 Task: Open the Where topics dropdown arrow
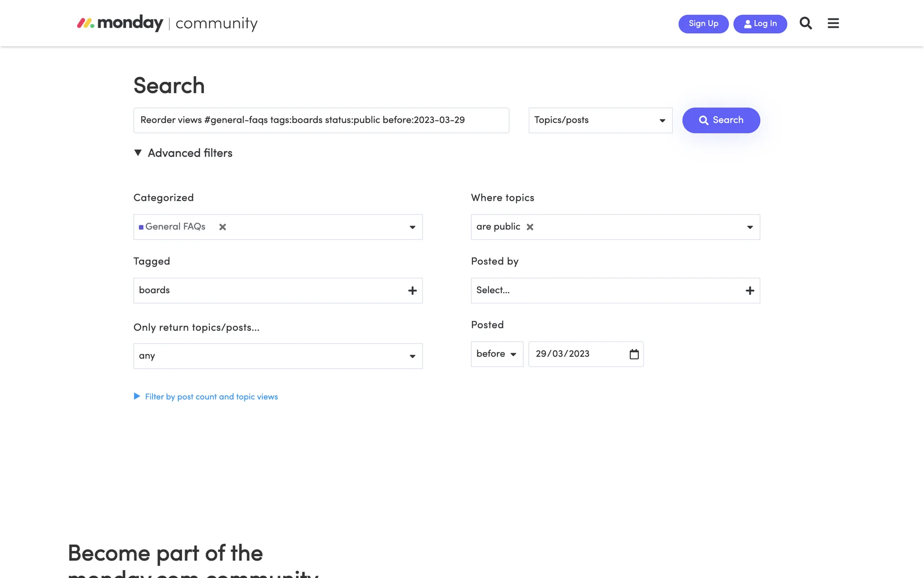[x=750, y=227]
